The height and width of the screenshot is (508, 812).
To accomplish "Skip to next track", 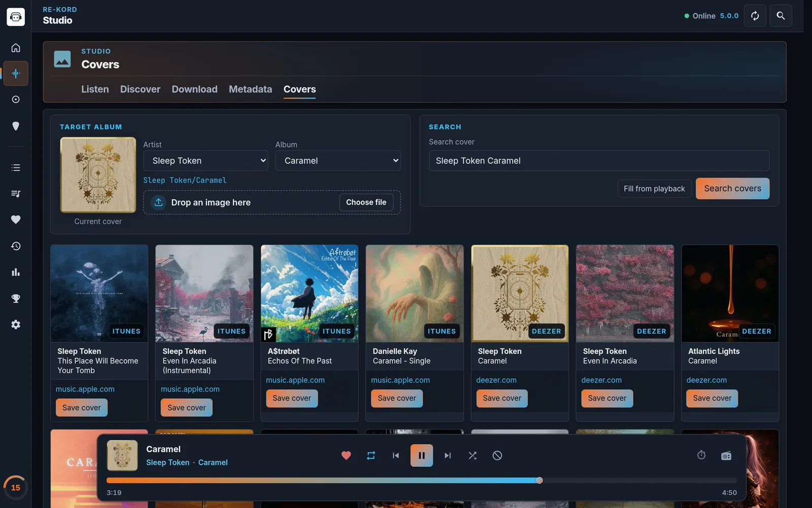I will click(x=448, y=456).
